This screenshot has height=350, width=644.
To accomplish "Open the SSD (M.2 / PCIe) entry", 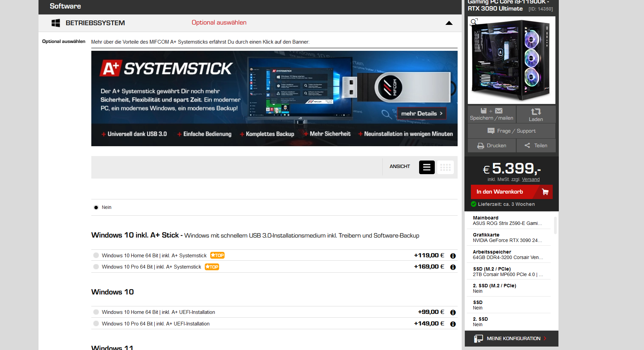I will [x=508, y=272].
